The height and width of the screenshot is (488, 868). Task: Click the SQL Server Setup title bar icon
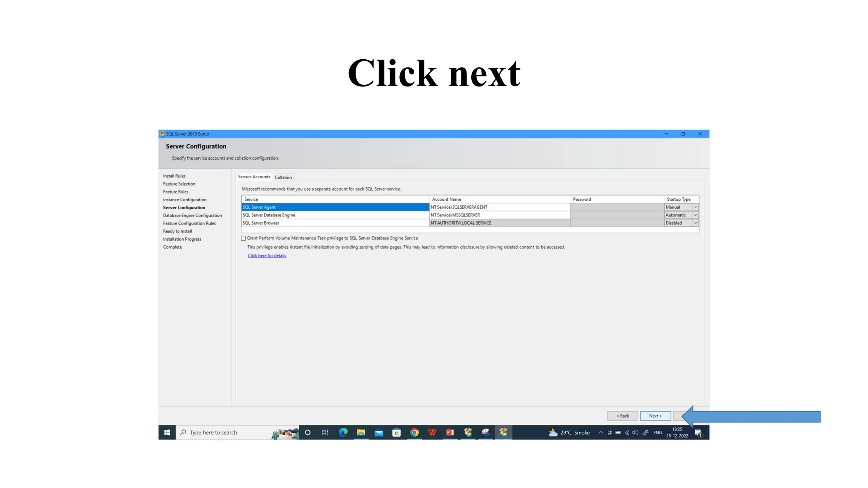[x=162, y=134]
